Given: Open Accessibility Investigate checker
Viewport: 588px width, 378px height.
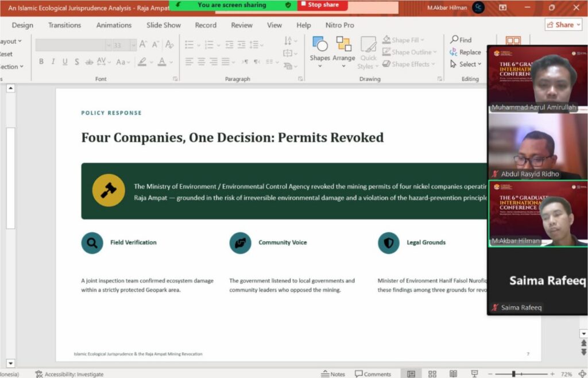Looking at the screenshot, I should tap(69, 374).
